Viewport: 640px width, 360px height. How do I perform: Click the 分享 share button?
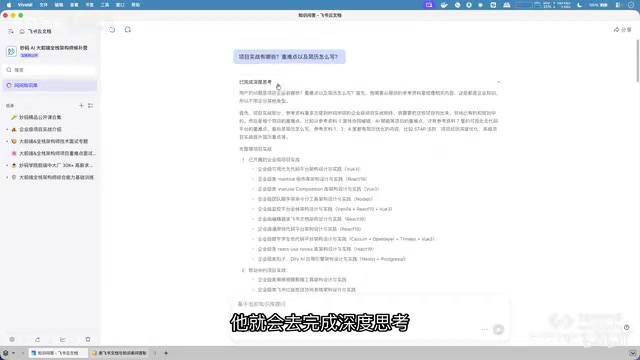[x=622, y=30]
